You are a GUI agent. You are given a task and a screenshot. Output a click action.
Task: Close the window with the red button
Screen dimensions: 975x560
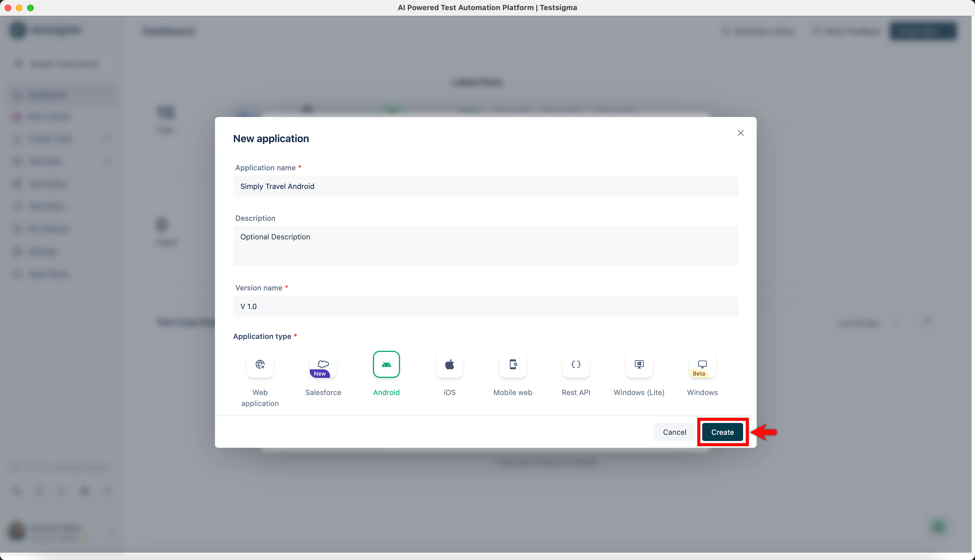[x=8, y=8]
